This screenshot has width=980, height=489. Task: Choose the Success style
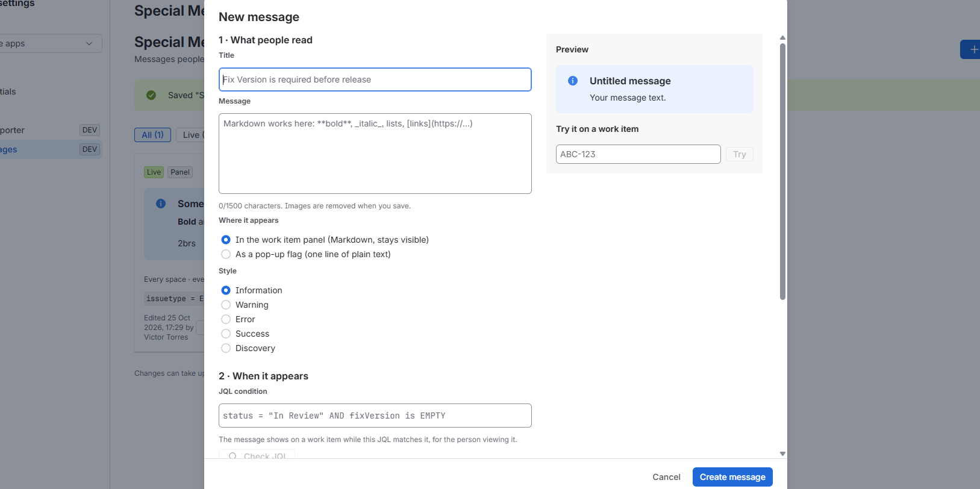[226, 334]
